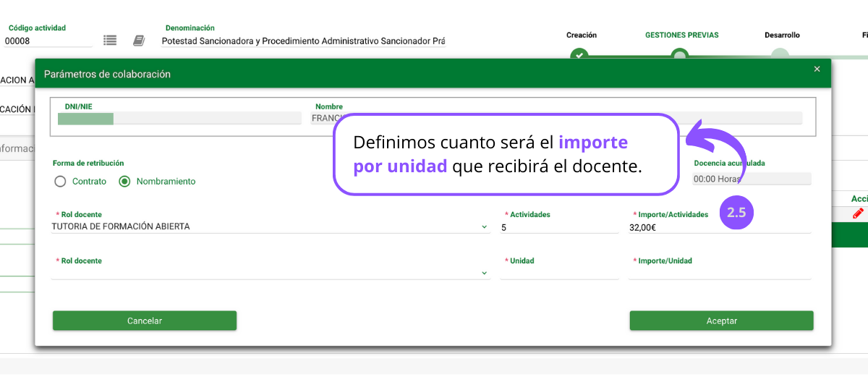Close the Parámetros de colaboración dialog

click(x=817, y=69)
